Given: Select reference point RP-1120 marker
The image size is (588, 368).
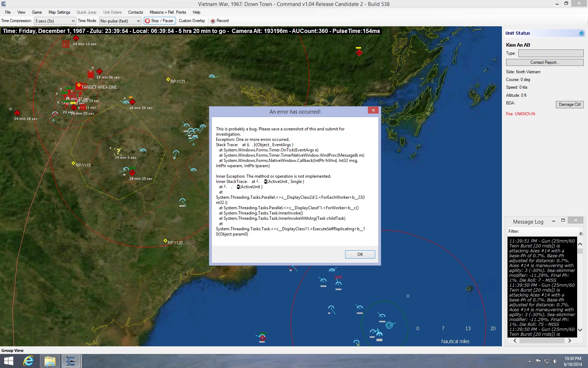Looking at the screenshot, I should click(165, 241).
